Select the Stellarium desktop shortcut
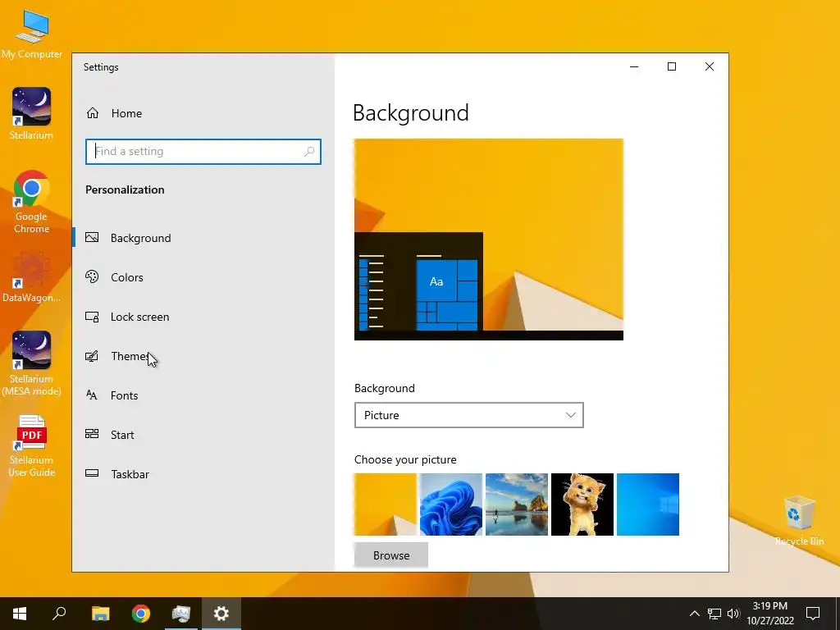This screenshot has height=630, width=840. pyautogui.click(x=31, y=113)
